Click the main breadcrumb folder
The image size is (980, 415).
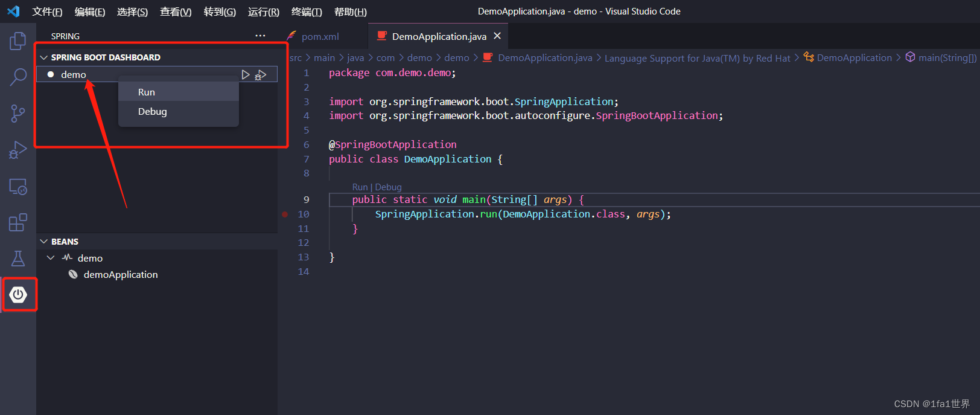click(324, 57)
